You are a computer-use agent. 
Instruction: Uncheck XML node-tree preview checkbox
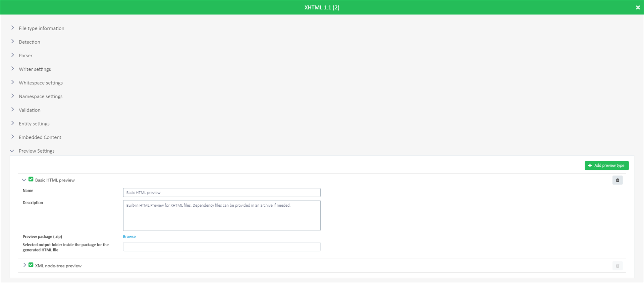tap(31, 265)
